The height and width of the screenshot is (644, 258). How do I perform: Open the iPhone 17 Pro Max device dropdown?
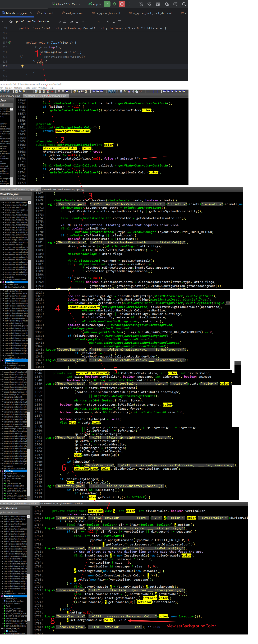click(x=67, y=4)
